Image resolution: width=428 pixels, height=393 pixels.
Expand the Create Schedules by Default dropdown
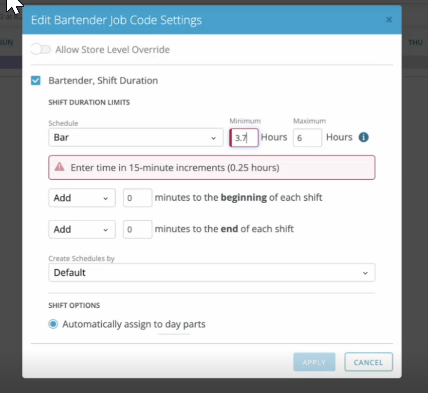click(x=212, y=273)
